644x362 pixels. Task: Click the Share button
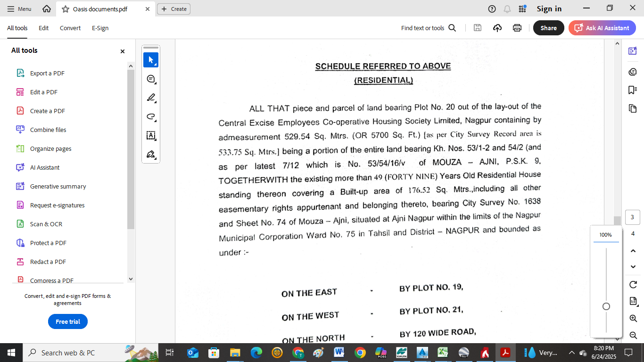[548, 28]
